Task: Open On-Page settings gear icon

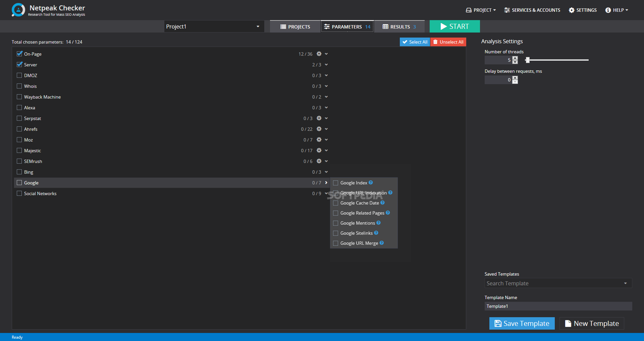Action: [x=319, y=54]
